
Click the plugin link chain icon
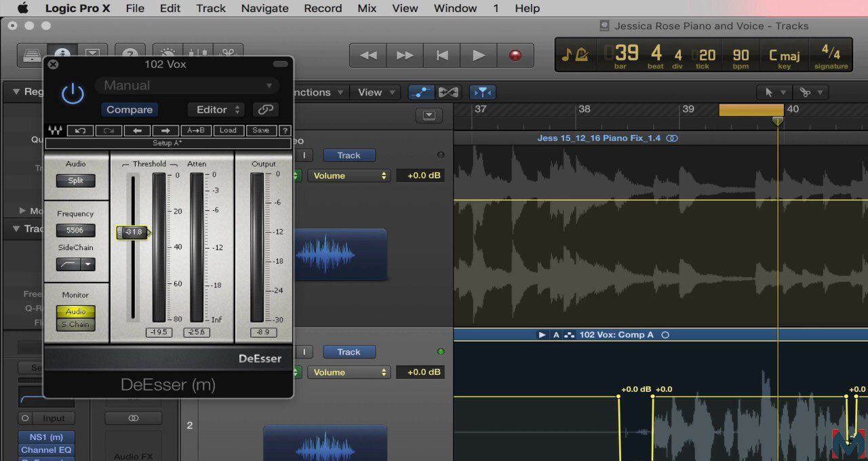click(x=265, y=110)
